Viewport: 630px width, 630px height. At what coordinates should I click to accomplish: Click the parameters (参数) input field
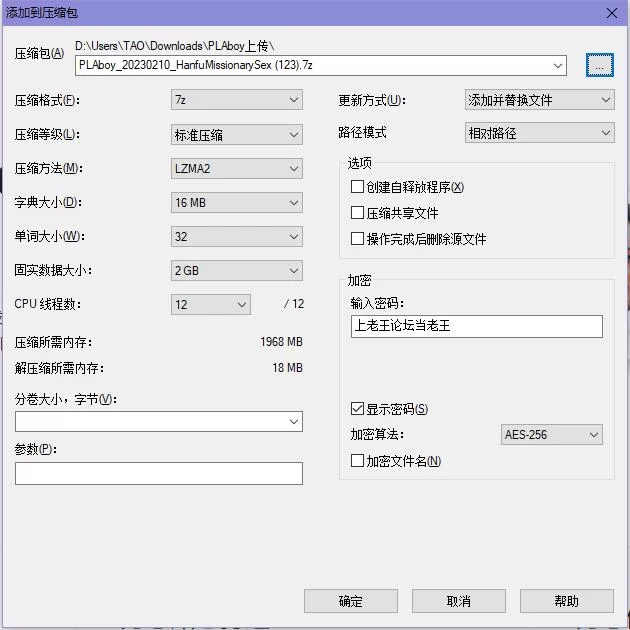point(158,473)
